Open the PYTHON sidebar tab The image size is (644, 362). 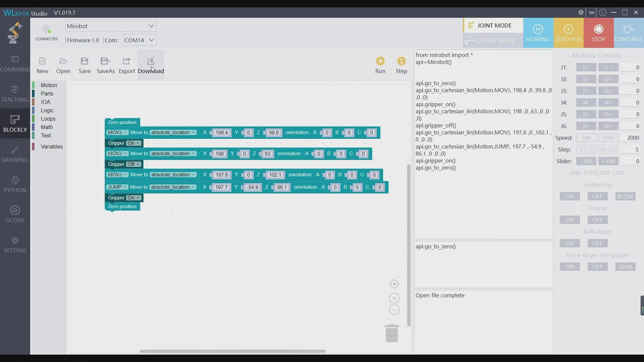click(15, 184)
